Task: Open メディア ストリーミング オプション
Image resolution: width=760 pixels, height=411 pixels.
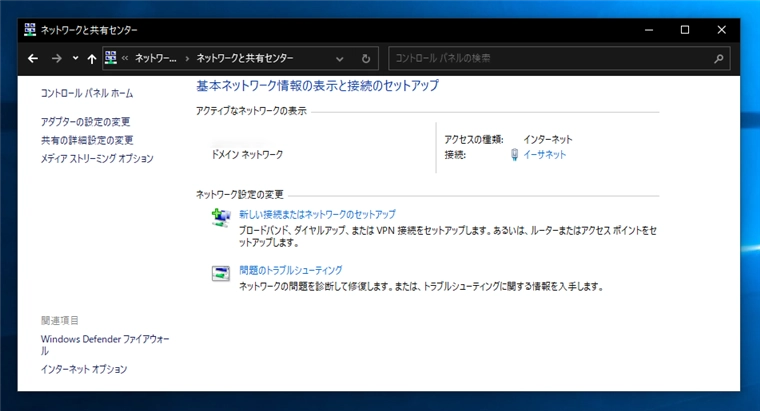Action: coord(97,158)
